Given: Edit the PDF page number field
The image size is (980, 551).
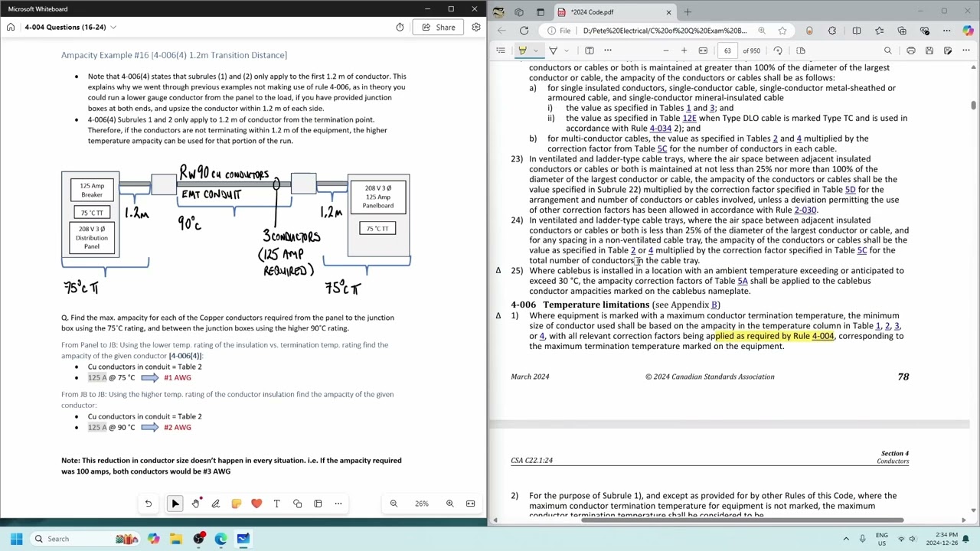Looking at the screenshot, I should click(727, 51).
